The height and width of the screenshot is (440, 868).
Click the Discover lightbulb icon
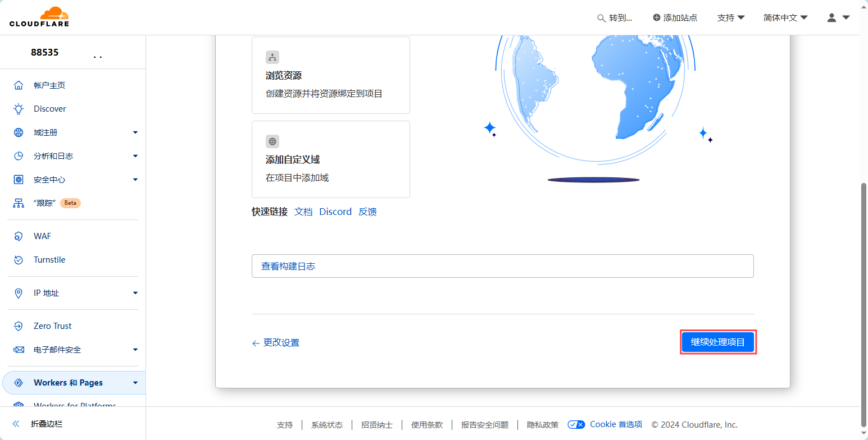[x=19, y=109]
